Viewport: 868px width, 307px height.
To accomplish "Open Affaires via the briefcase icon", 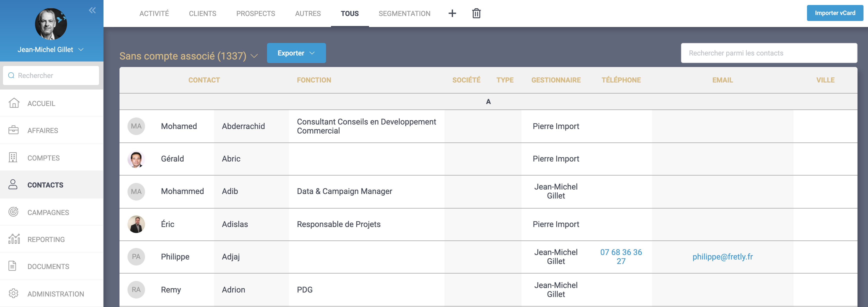I will [x=13, y=130].
